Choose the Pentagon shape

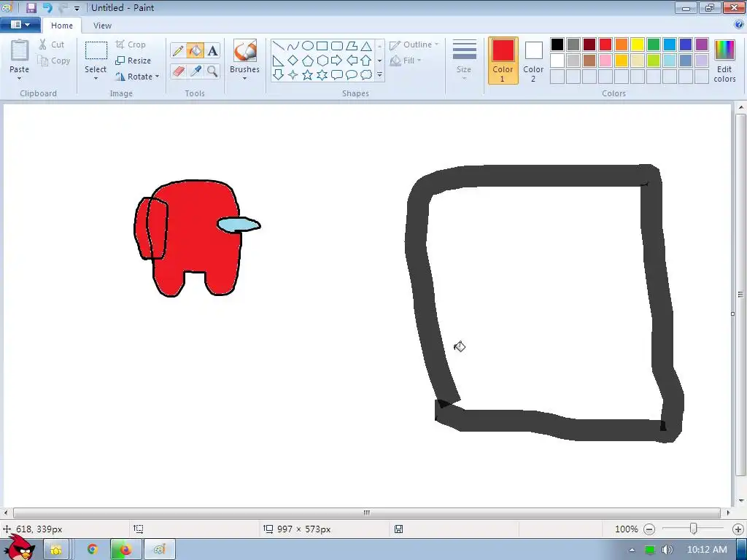[x=308, y=61]
